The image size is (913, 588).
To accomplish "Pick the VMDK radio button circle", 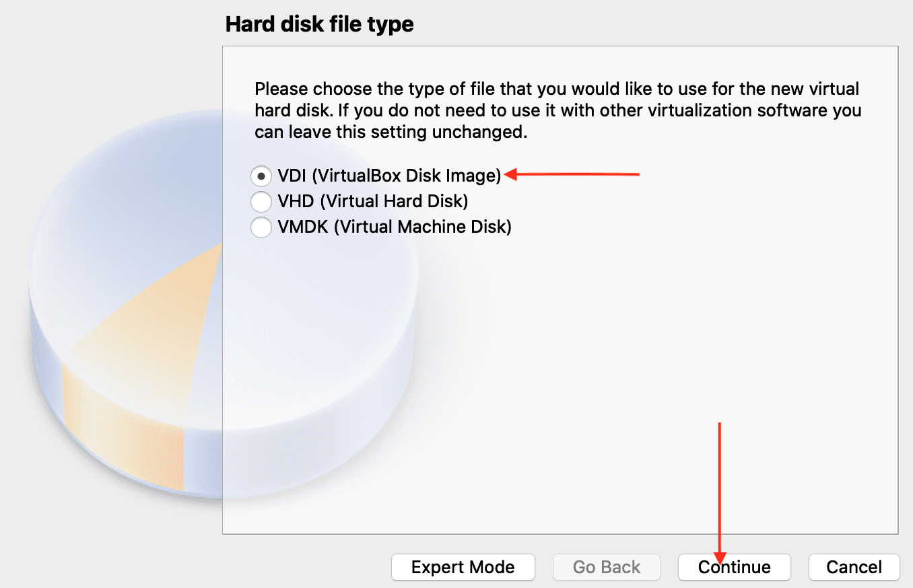I will [261, 227].
